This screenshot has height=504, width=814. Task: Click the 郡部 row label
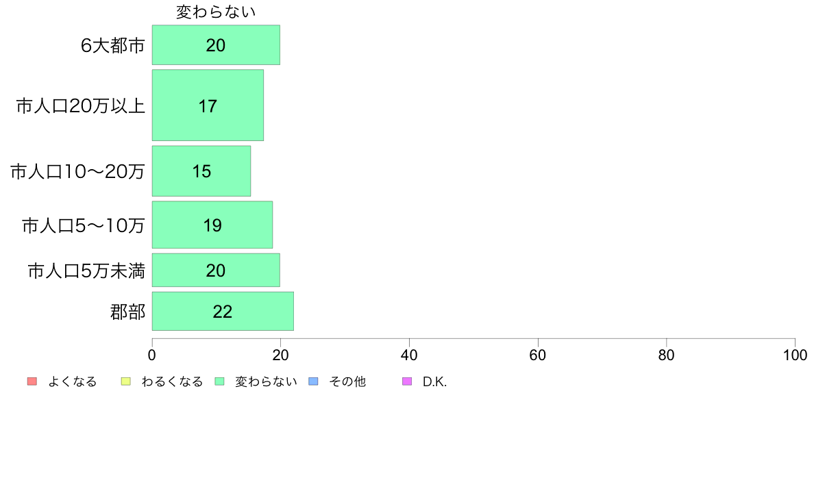tap(127, 312)
